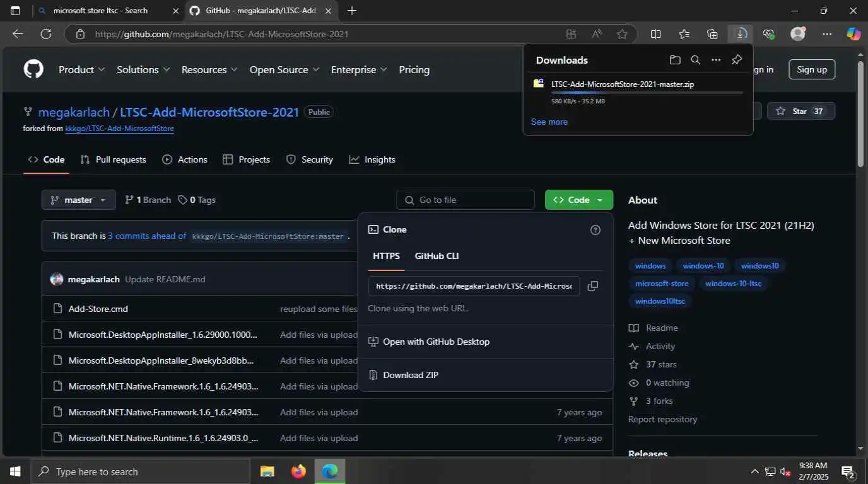Open the Projects tab
Screen dimensions: 868x484
247,159
